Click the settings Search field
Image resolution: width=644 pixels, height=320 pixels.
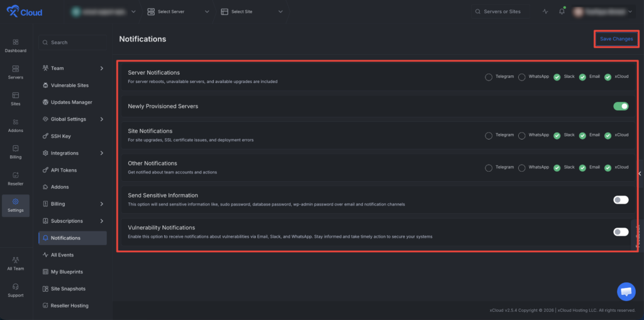[x=73, y=42]
